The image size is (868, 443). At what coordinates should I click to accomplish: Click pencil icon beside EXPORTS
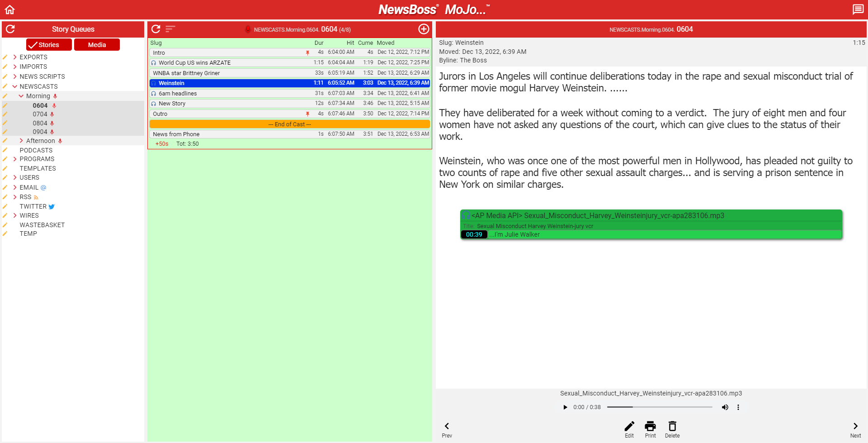(5, 57)
